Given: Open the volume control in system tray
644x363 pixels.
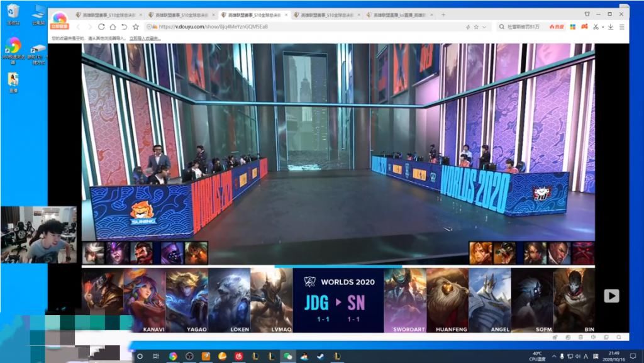Looking at the screenshot, I should point(578,356).
